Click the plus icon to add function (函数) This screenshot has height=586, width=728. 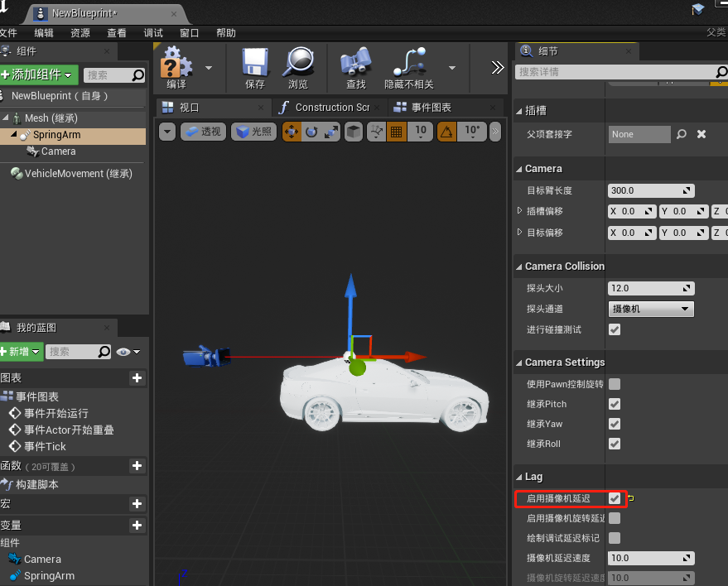(137, 466)
